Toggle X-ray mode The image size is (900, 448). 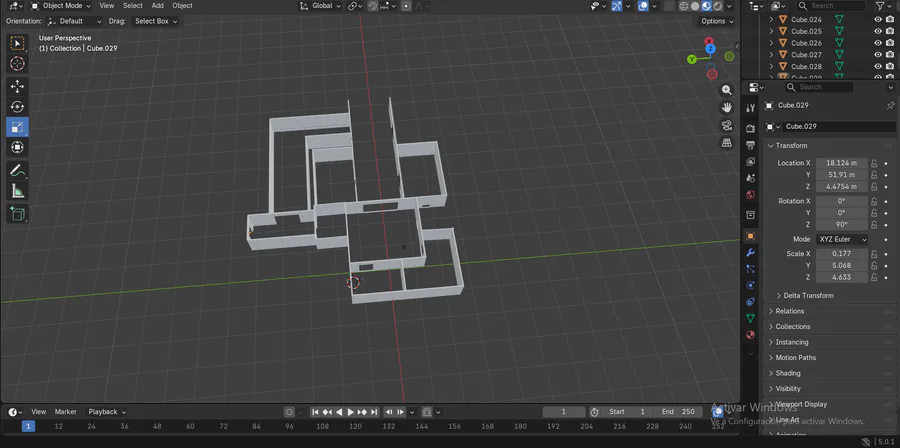[669, 6]
